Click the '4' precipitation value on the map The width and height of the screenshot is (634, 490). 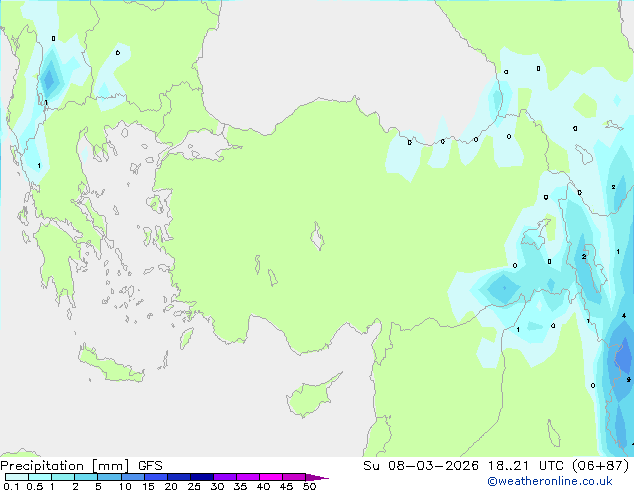pyautogui.click(x=624, y=316)
